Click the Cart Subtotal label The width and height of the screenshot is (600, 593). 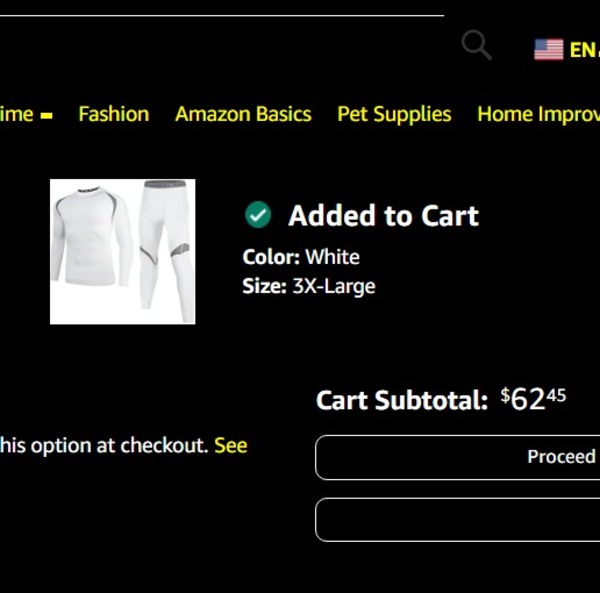[401, 401]
